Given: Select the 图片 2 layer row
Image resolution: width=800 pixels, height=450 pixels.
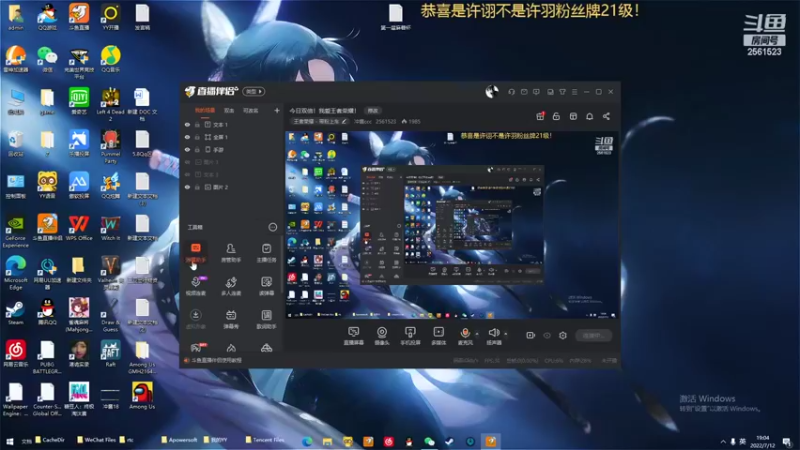Looking at the screenshot, I should tap(232, 187).
